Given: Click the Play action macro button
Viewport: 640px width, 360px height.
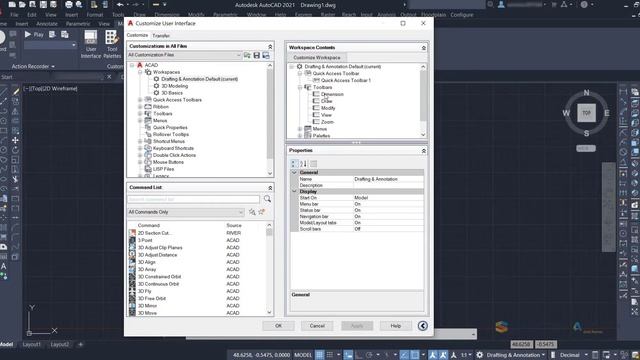Looking at the screenshot, I should click(x=34, y=35).
